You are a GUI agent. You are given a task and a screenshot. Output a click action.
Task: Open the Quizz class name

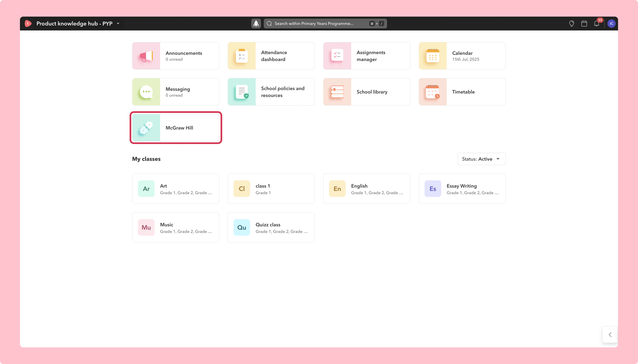click(x=268, y=225)
